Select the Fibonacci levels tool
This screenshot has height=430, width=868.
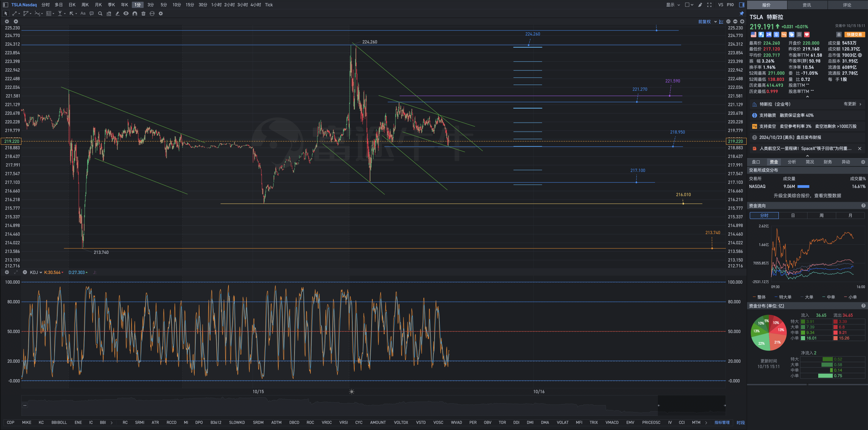[49, 13]
